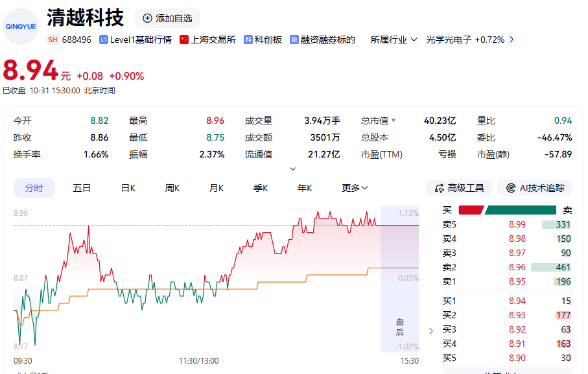Switch to 日K chart tab

pos(128,188)
